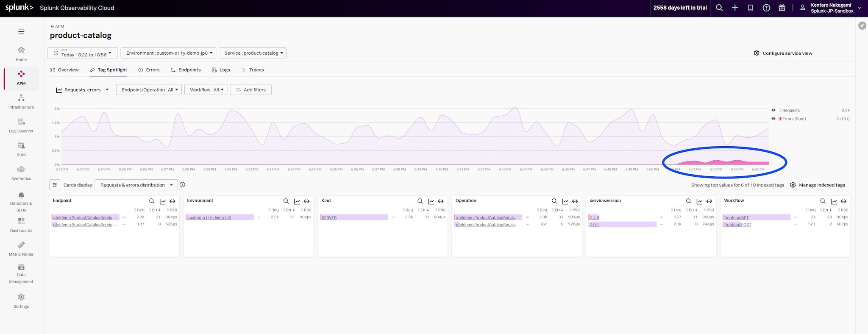Click 2.1.8 service.version value
Image resolution: width=868 pixels, height=334 pixels.
pos(594,217)
